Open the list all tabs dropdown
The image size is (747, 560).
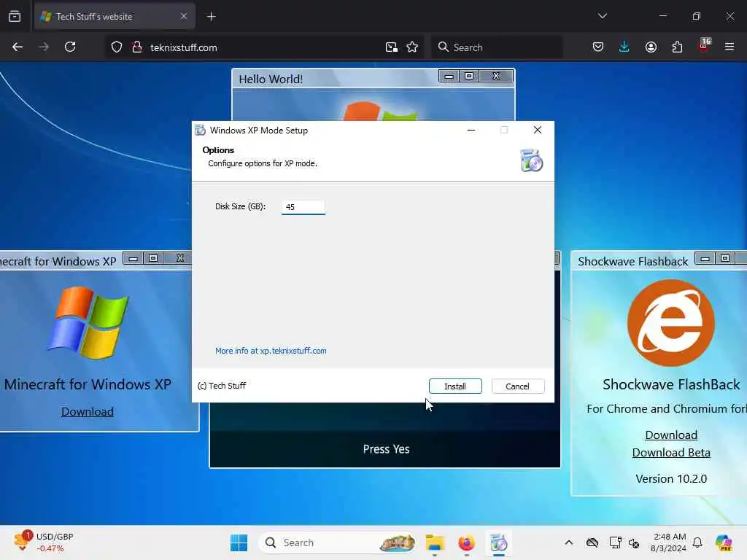click(602, 16)
